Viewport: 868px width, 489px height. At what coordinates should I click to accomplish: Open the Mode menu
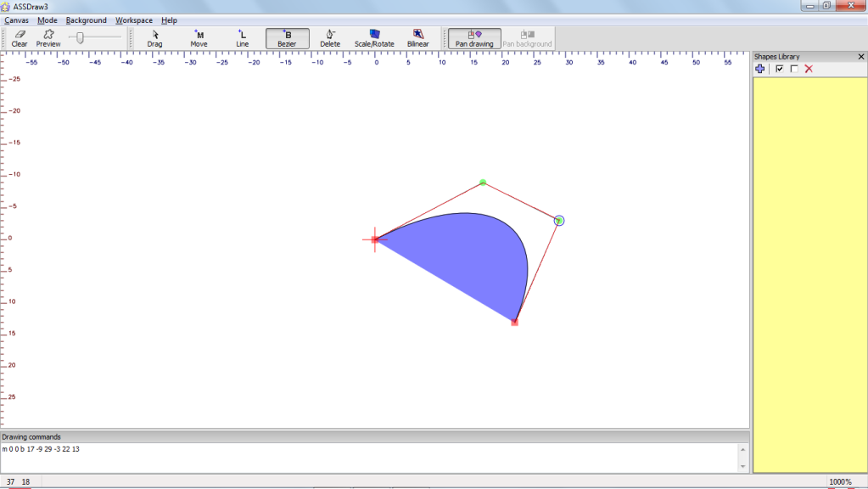pyautogui.click(x=47, y=20)
